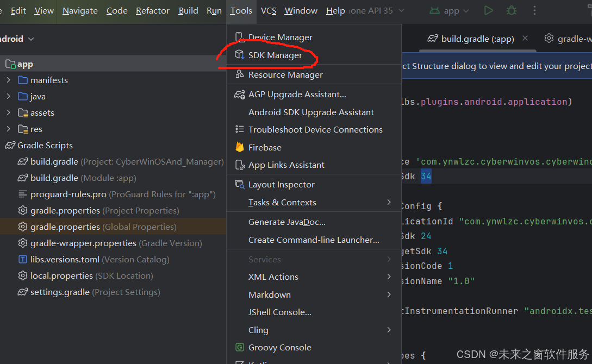Click the App Links Assistant icon

click(240, 165)
